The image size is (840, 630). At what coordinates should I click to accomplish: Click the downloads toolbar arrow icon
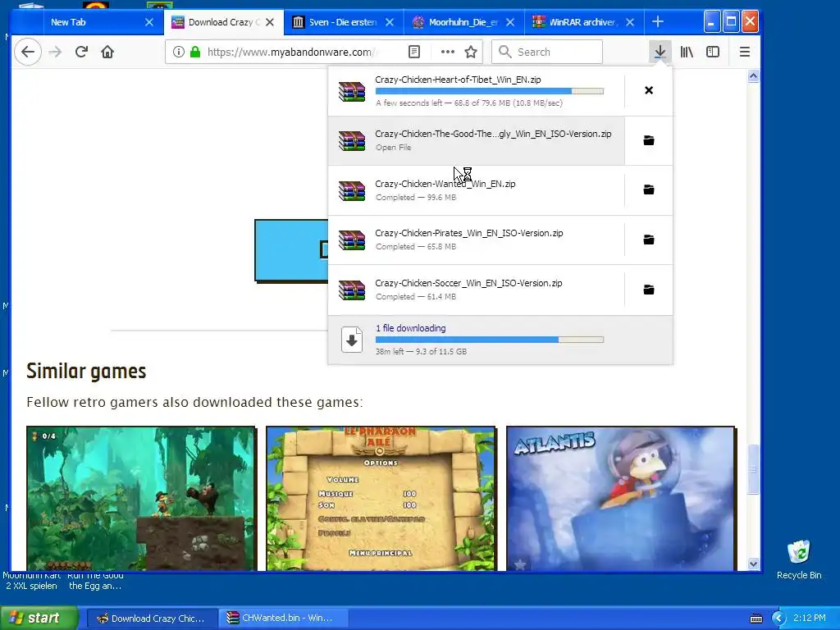coord(660,52)
